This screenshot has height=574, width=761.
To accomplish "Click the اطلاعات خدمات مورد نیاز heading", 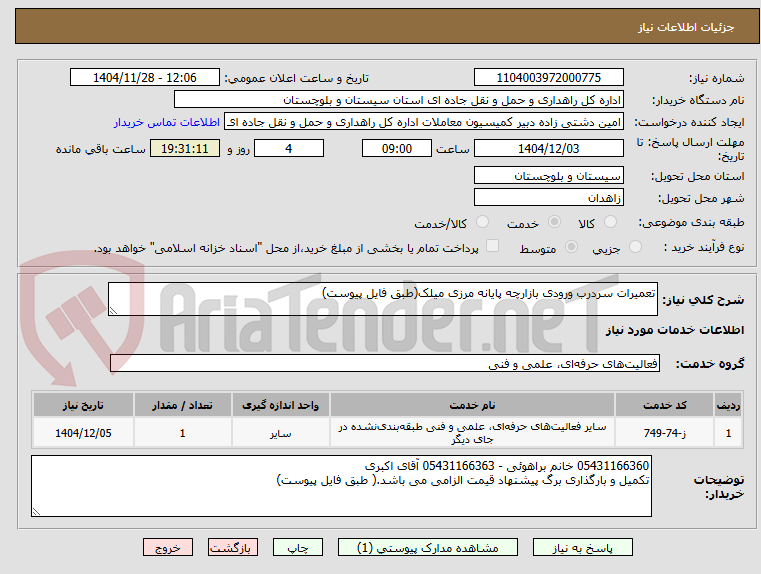I will (675, 330).
